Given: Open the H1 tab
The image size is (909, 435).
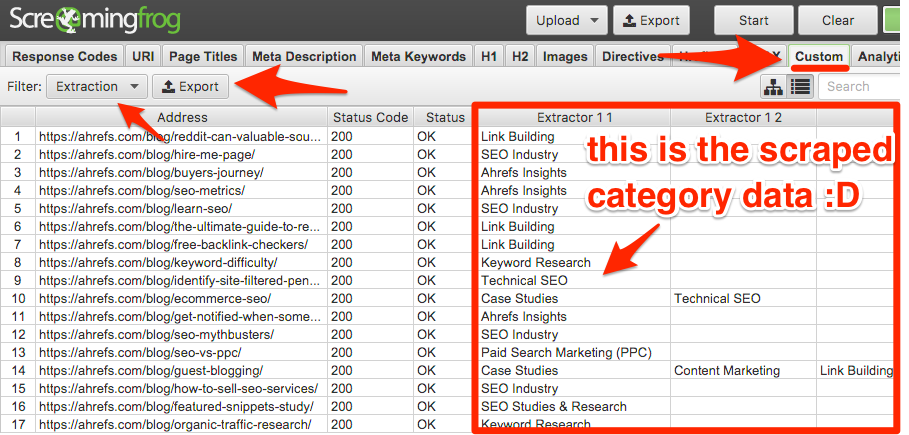Looking at the screenshot, I should (x=489, y=57).
